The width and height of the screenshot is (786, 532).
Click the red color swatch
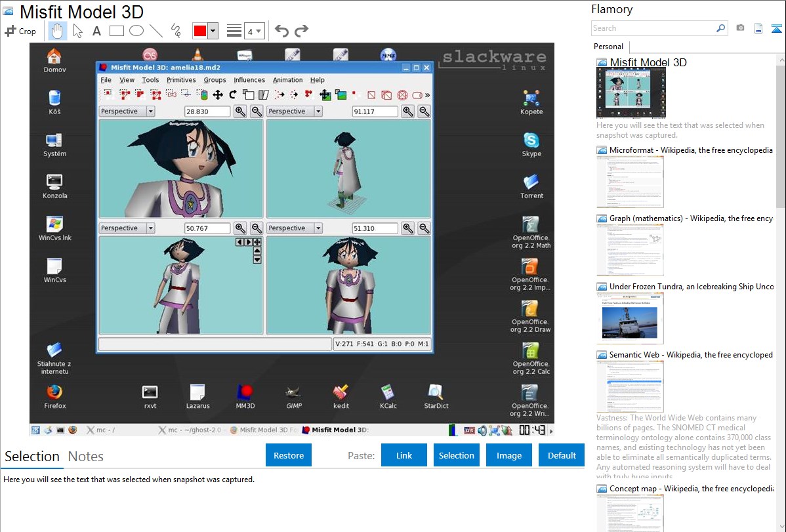pyautogui.click(x=199, y=31)
